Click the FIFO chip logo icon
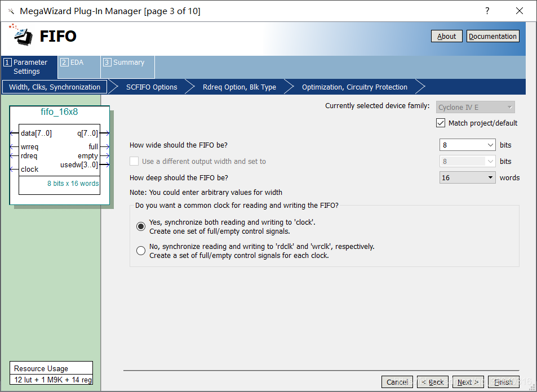537x392 pixels. click(x=21, y=34)
